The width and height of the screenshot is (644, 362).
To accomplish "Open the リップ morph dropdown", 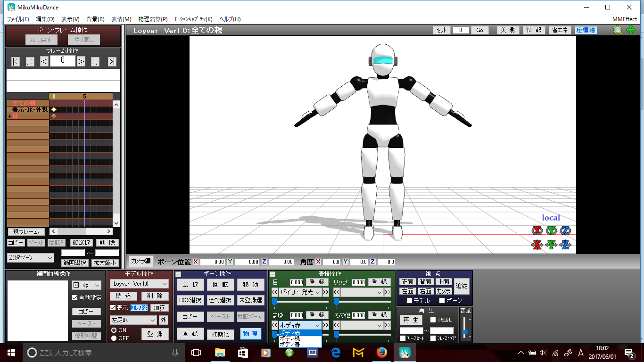I will tap(362, 292).
